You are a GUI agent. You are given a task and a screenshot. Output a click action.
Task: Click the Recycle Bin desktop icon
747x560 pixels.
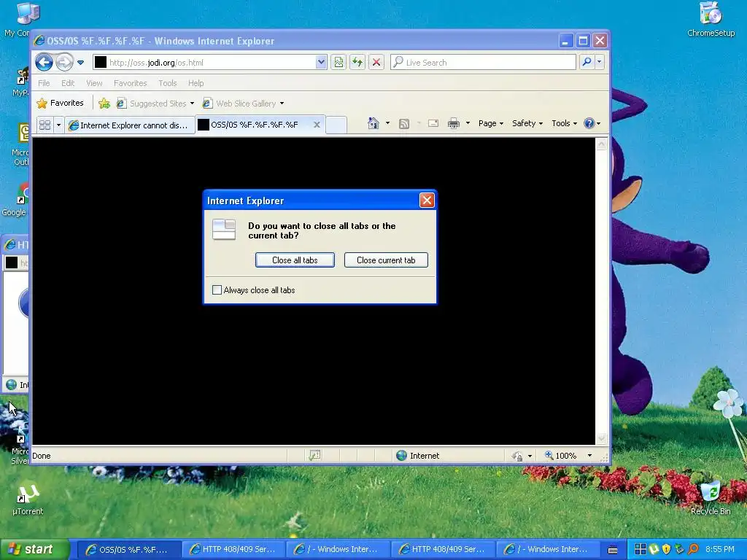pos(711,498)
